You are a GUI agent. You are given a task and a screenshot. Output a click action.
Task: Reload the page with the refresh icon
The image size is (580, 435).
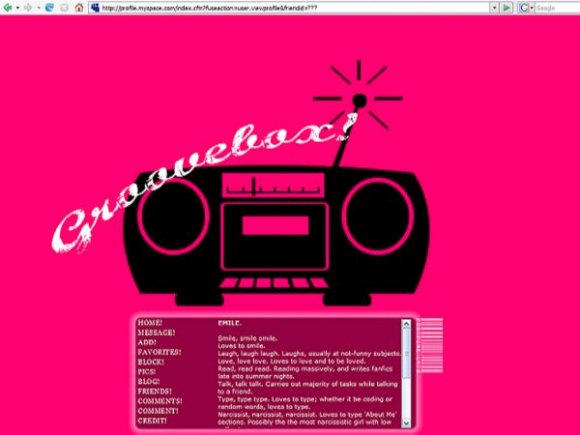[49, 7]
